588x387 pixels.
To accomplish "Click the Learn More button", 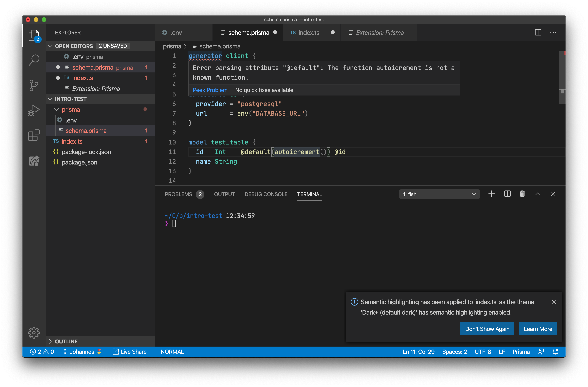I will [538, 329].
